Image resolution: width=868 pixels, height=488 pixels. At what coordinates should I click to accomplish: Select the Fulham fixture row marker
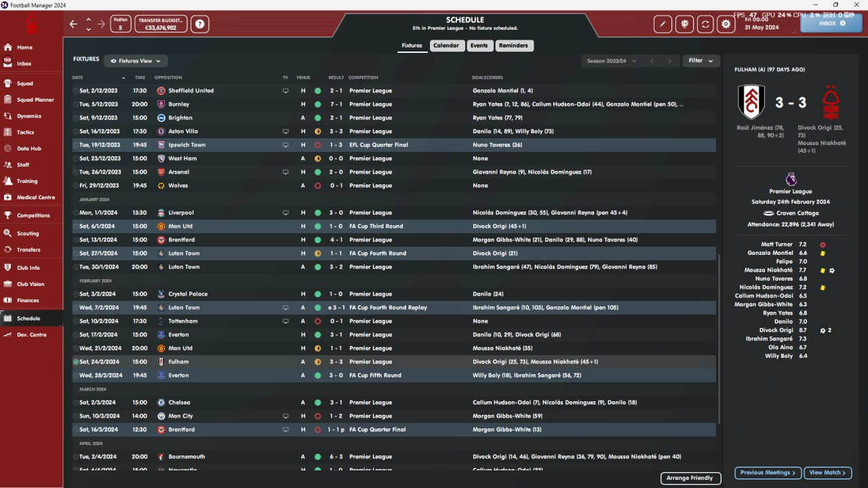click(x=76, y=362)
